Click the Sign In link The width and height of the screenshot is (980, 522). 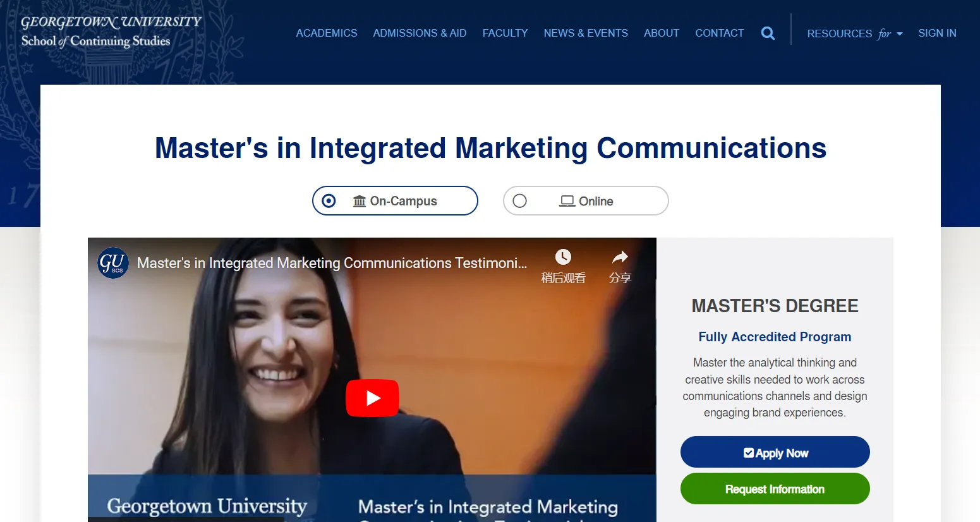937,33
